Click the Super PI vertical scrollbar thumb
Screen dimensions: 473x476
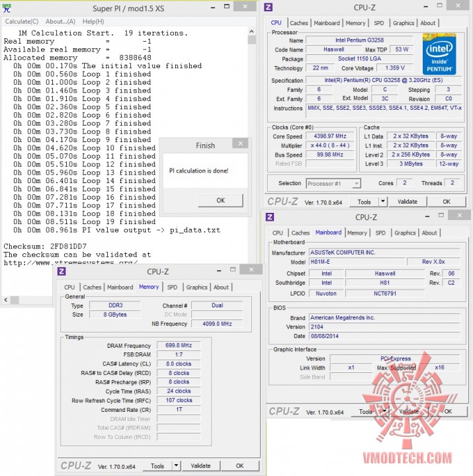pyautogui.click(x=251, y=40)
